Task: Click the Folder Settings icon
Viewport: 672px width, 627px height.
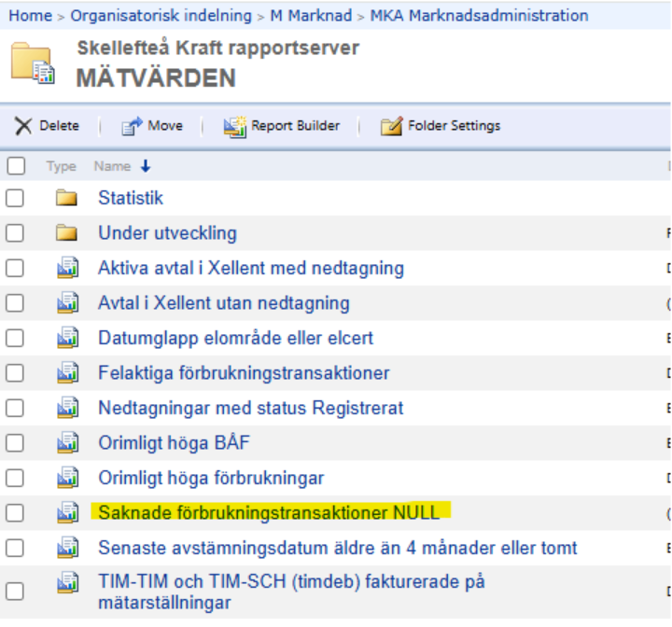Action: pos(392,126)
